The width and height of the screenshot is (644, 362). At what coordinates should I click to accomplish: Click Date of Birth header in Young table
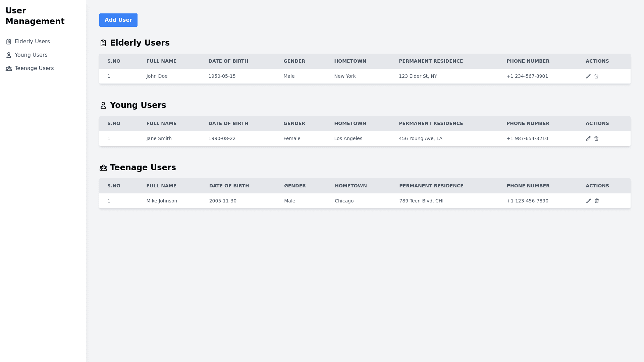tap(228, 123)
